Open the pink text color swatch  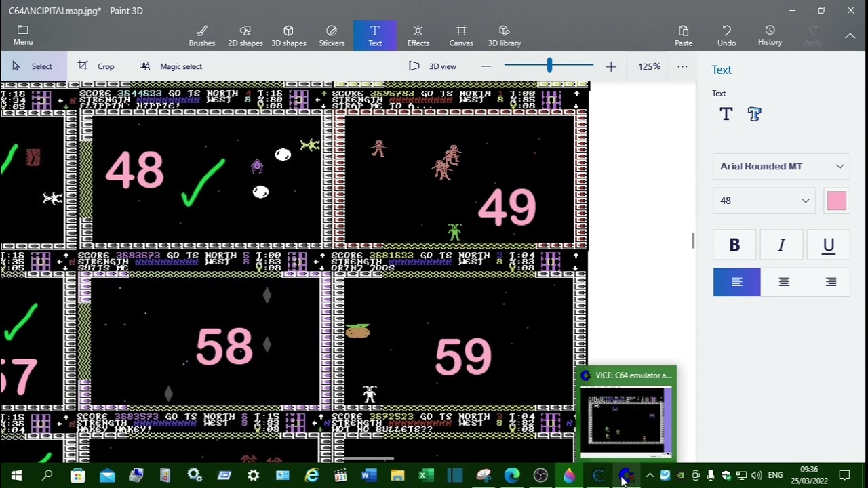[837, 201]
